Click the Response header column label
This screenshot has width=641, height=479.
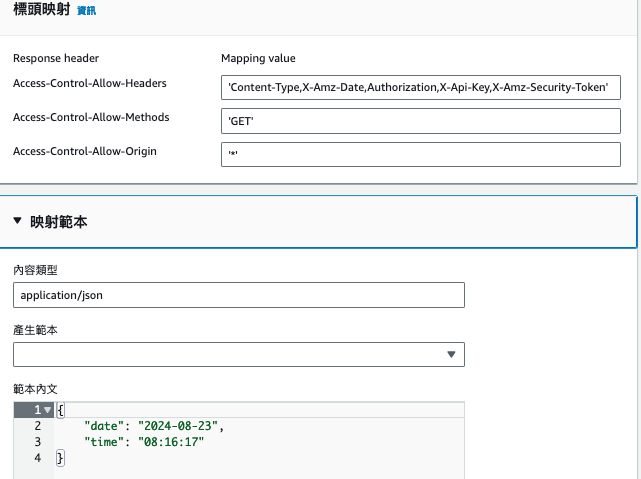(56, 58)
